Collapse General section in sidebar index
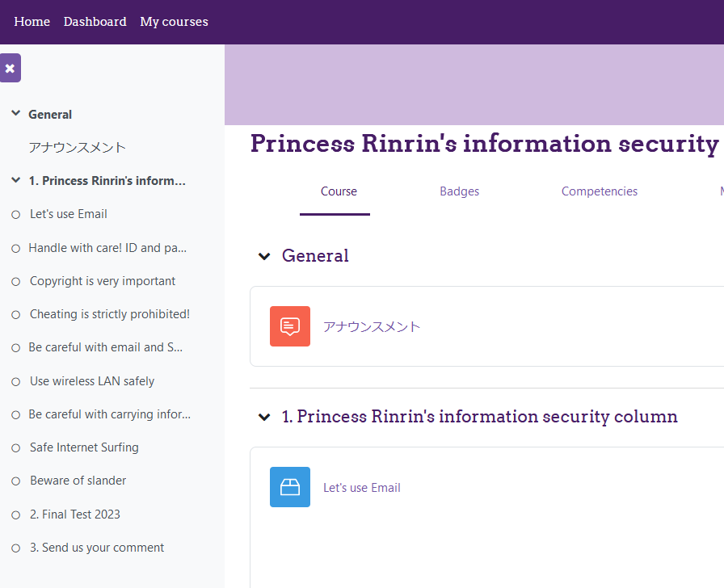 (15, 113)
